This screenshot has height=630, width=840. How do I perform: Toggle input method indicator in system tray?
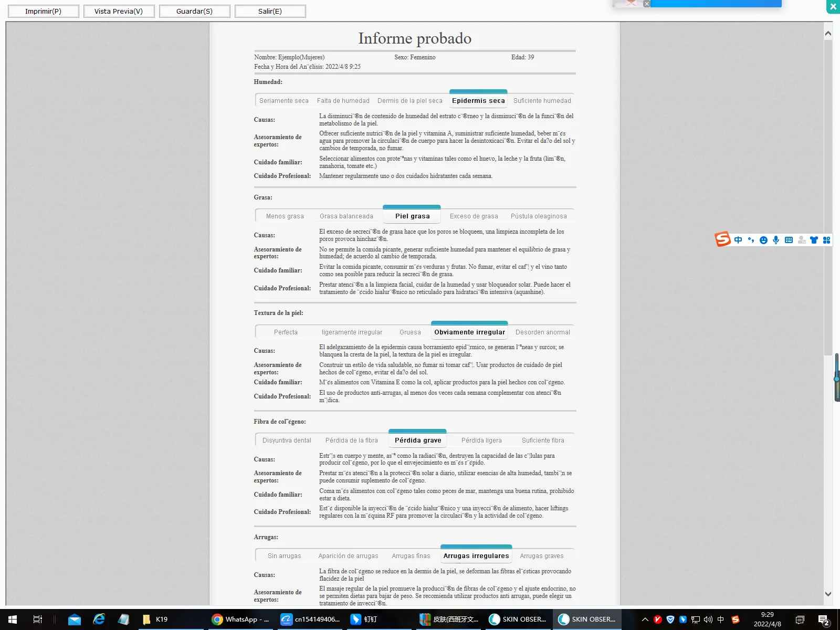(x=721, y=619)
